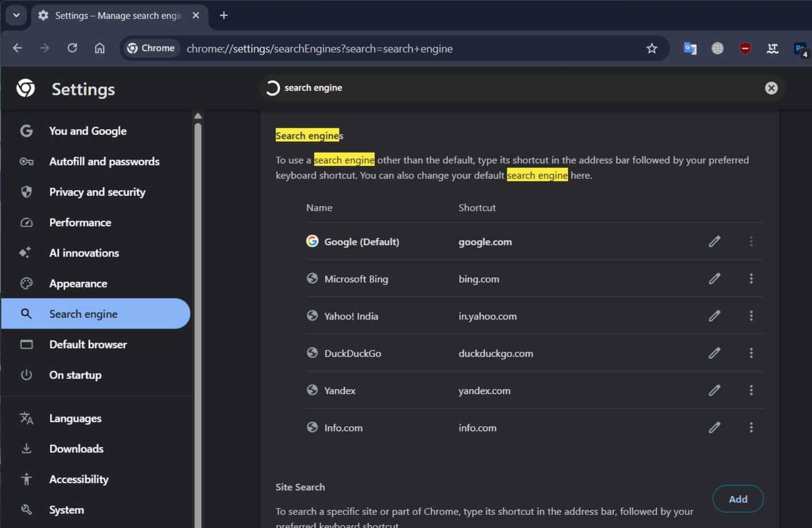Open a new browser tab

click(224, 15)
